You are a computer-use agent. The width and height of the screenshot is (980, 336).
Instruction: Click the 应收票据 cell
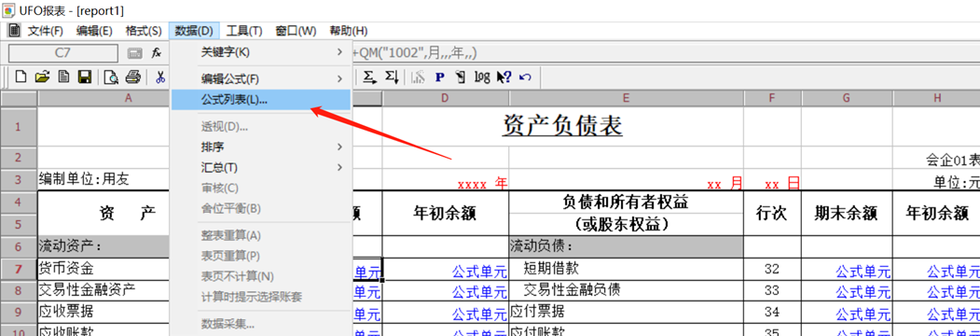point(104,311)
